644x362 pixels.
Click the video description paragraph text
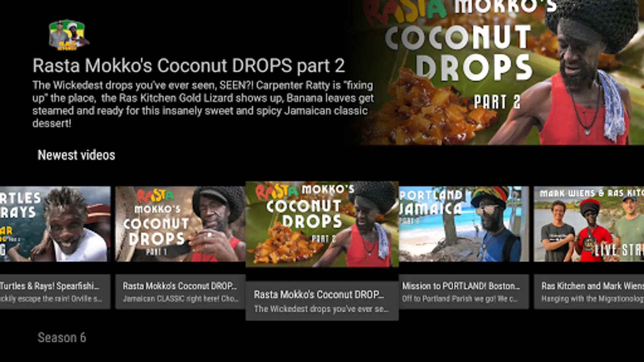(x=203, y=104)
